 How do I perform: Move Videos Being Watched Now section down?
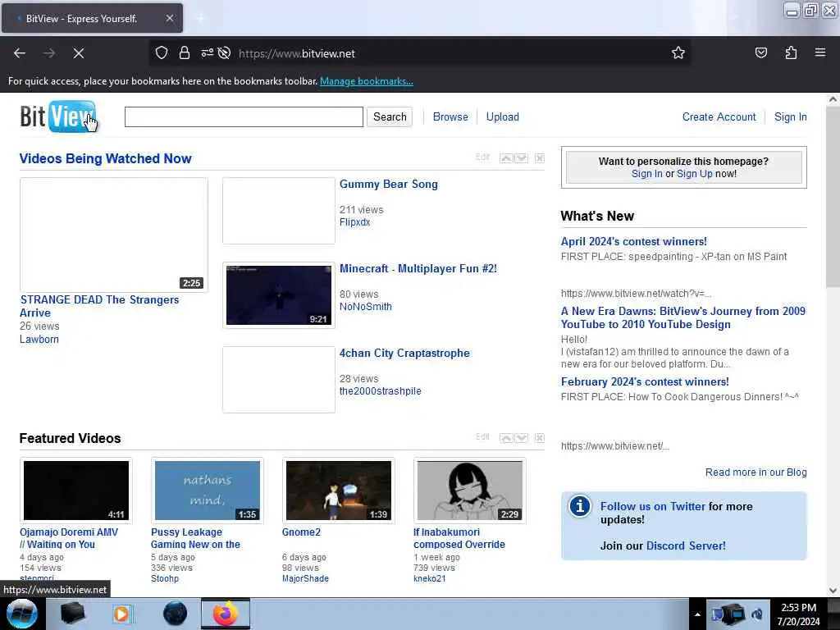point(521,158)
